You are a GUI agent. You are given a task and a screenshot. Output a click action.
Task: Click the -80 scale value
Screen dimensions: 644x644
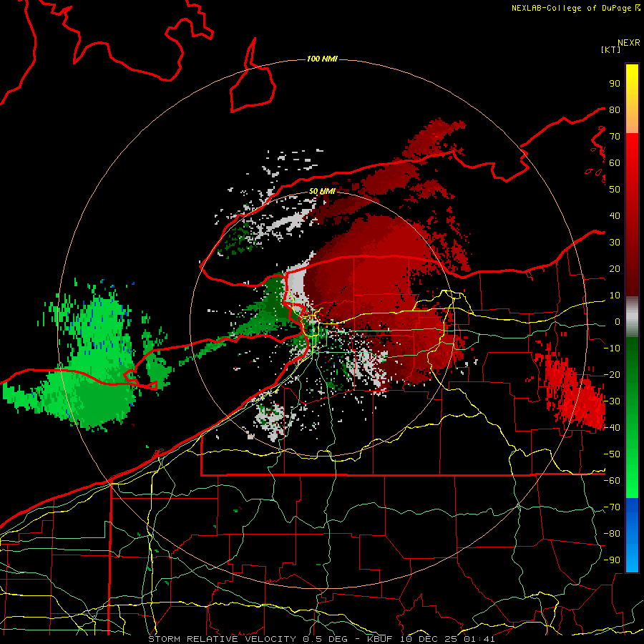[x=612, y=534]
